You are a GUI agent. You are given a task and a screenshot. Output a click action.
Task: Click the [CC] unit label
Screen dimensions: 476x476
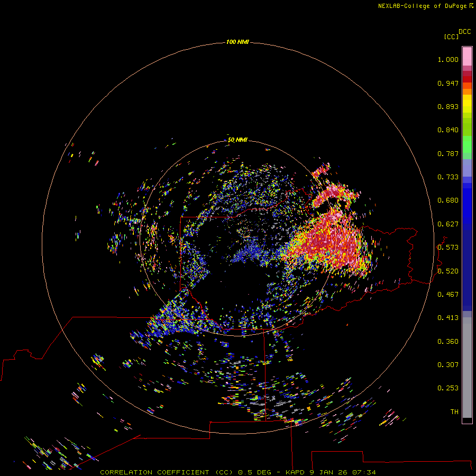451,36
